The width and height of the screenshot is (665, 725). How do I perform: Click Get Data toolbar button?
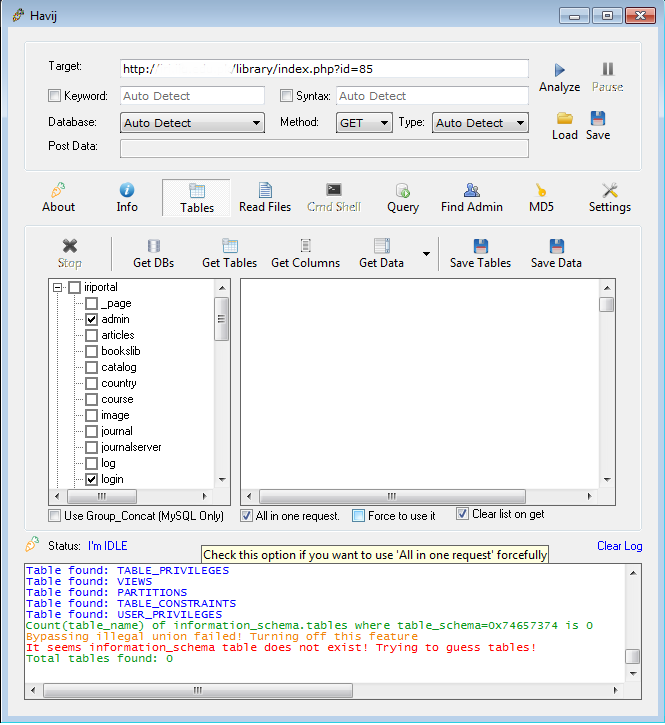tap(382, 253)
